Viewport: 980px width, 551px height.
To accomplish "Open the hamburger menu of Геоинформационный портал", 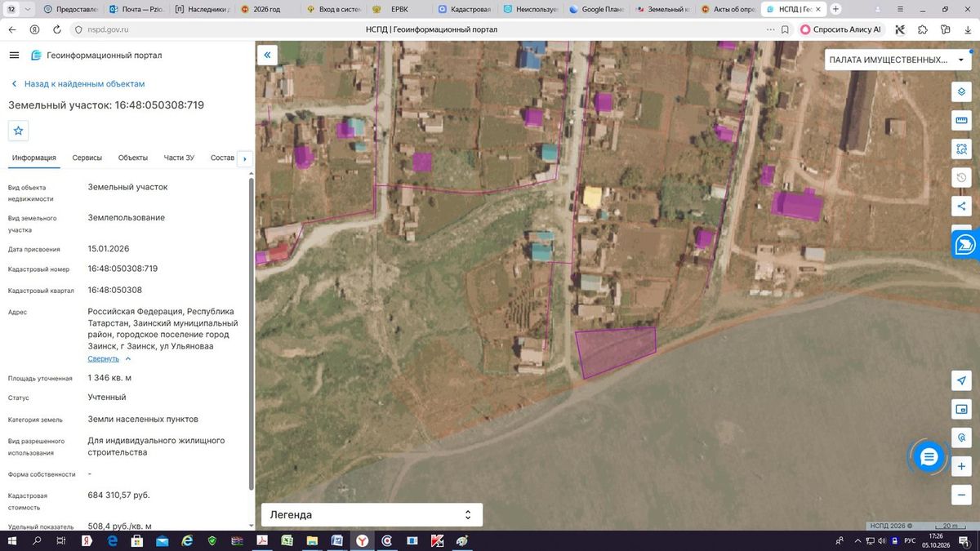I will pos(14,55).
